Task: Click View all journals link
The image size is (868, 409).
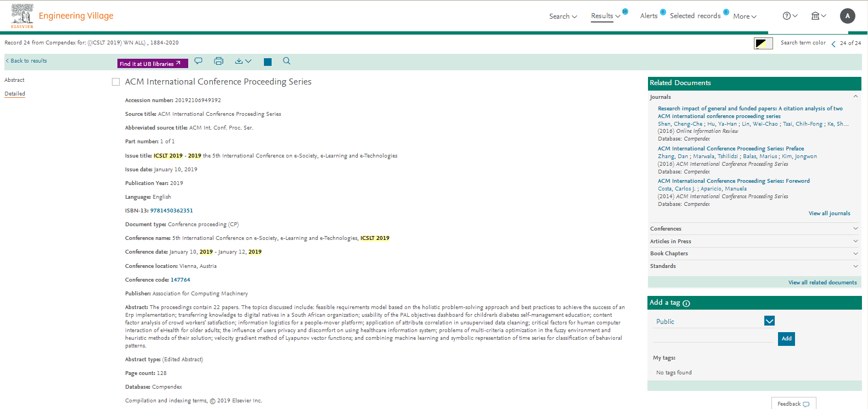Action: pyautogui.click(x=829, y=214)
